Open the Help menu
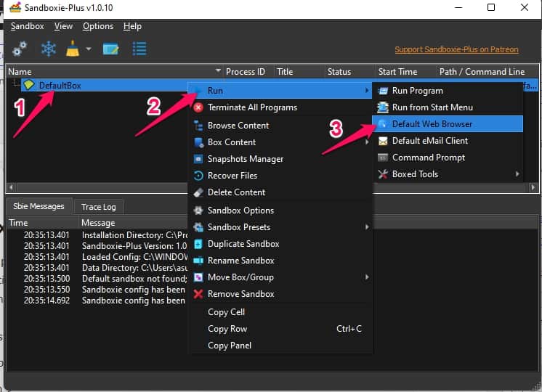Image resolution: width=542 pixels, height=392 pixels. tap(132, 26)
